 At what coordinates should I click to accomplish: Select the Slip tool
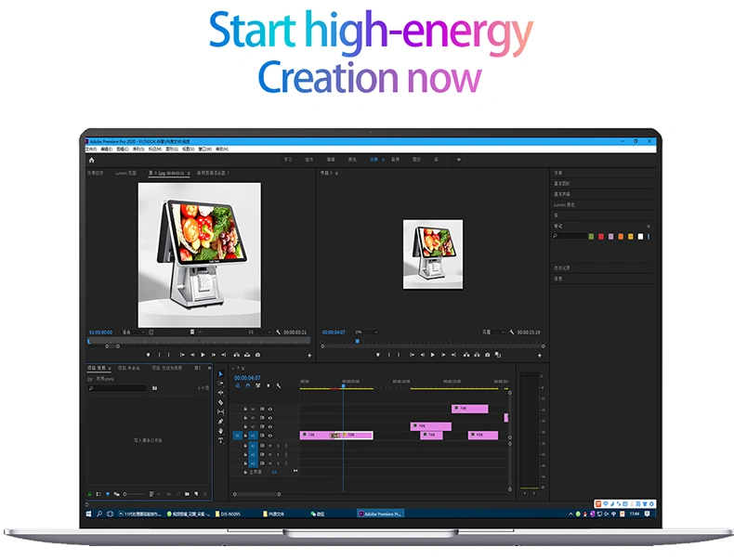point(220,411)
